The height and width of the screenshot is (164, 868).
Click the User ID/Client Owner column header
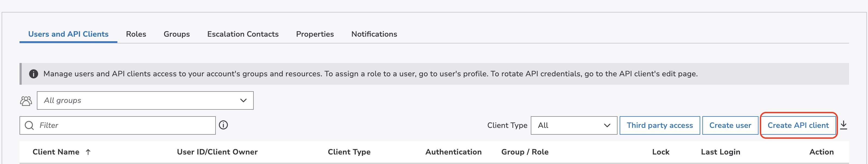click(217, 152)
